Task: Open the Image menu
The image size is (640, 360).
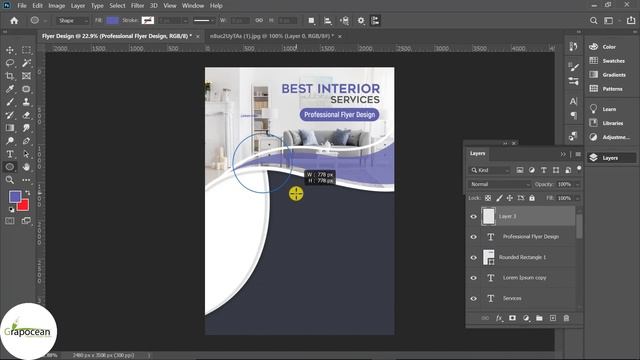Action: (57, 6)
